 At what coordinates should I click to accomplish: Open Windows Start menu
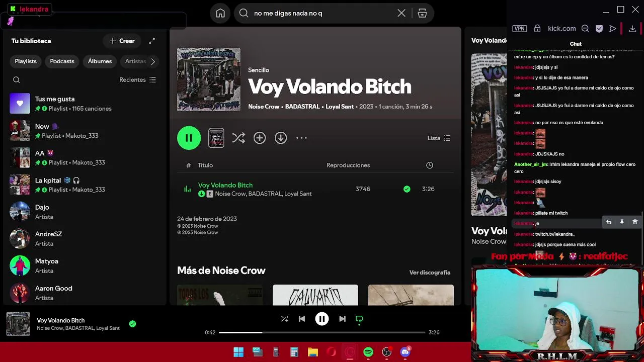(x=238, y=352)
